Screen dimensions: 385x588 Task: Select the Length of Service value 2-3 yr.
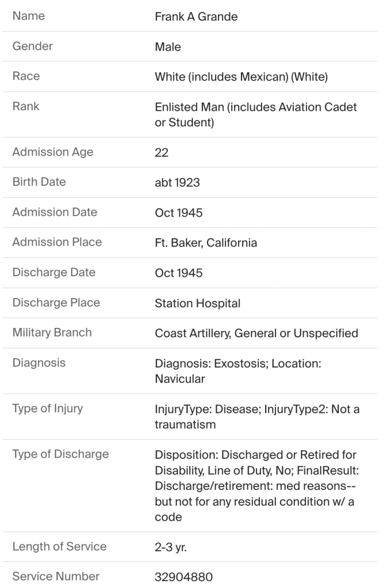[172, 547]
